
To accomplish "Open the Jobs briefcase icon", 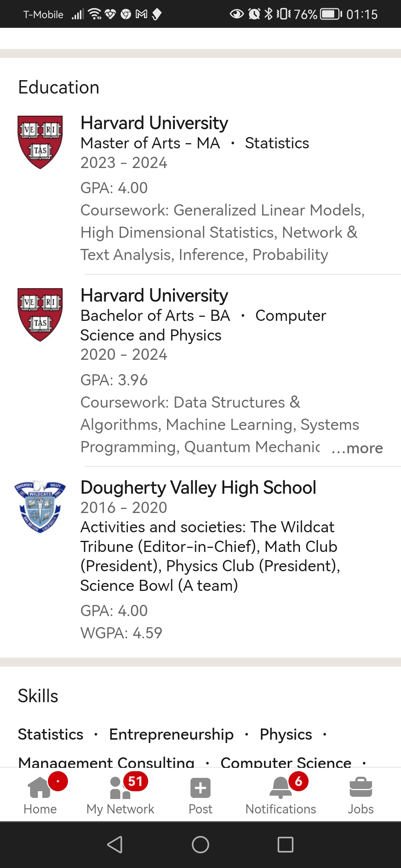I will click(361, 787).
